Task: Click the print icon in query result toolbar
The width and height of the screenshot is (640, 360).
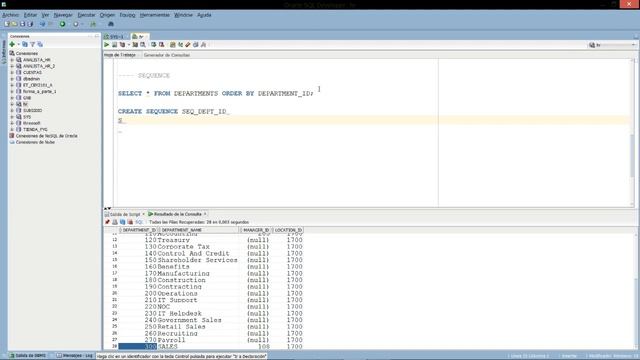Action: pyautogui.click(x=115, y=222)
